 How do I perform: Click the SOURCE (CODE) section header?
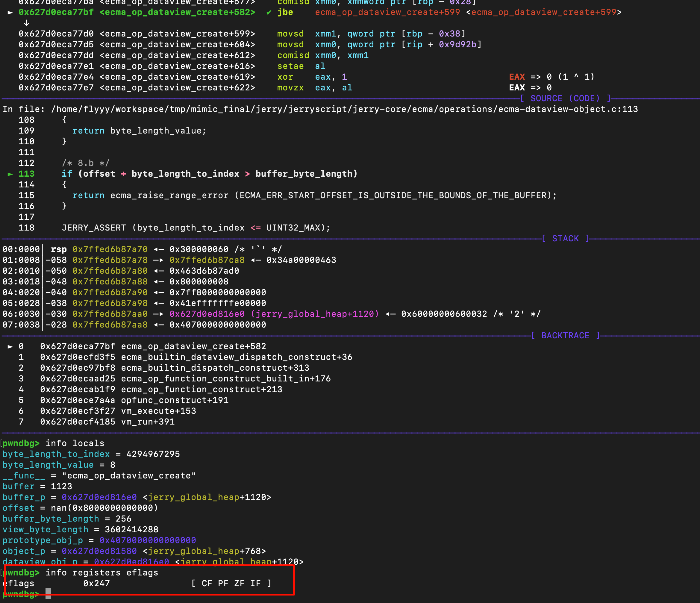click(x=565, y=98)
